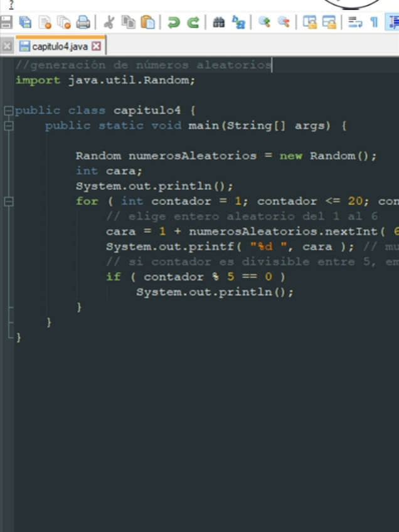Toggle synchronized vertical scrolling icon
The width and height of the screenshot is (399, 532).
click(x=309, y=23)
